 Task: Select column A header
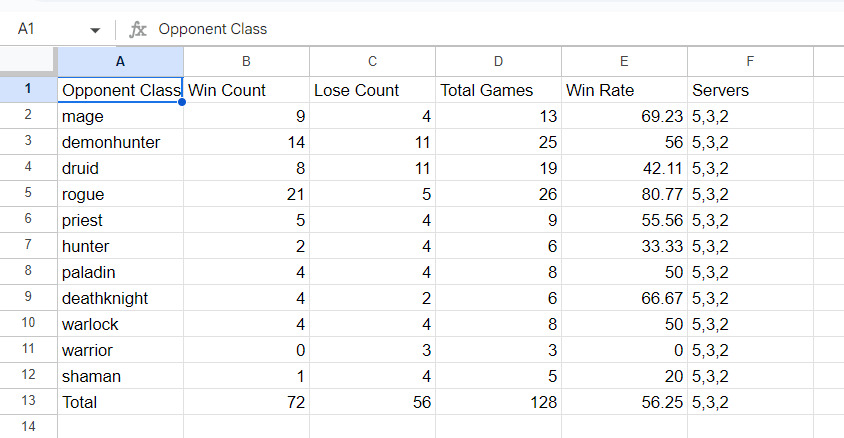(120, 62)
